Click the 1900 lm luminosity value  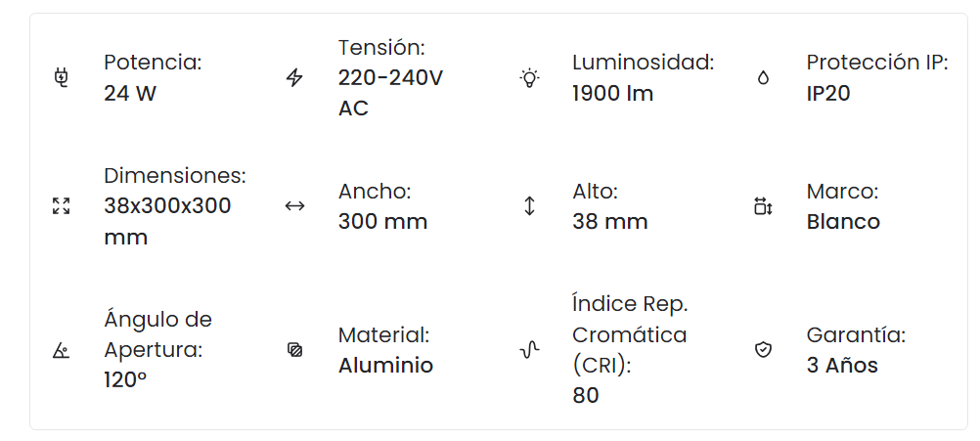(x=612, y=94)
